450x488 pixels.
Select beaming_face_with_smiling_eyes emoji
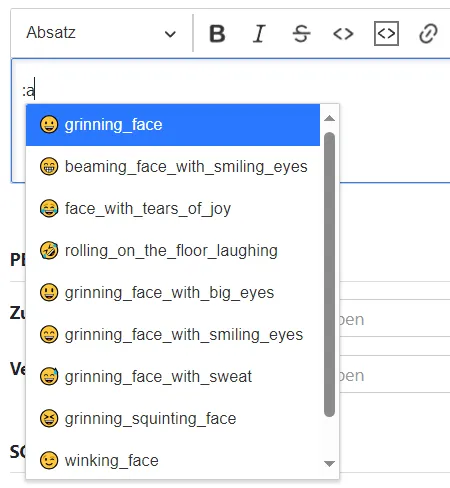pyautogui.click(x=173, y=167)
